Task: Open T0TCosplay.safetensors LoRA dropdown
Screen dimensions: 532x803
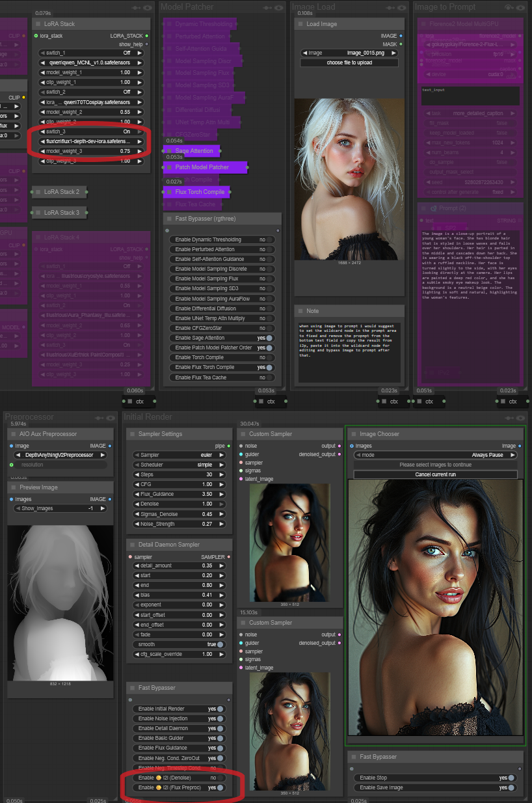Action: click(90, 102)
